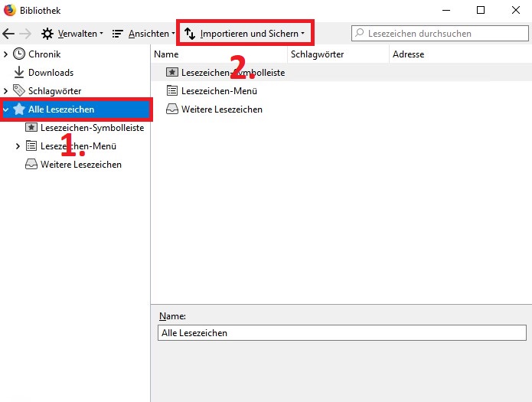This screenshot has height=402, width=532.
Task: Click the Downloads arrow icon in sidebar
Action: [x=19, y=73]
